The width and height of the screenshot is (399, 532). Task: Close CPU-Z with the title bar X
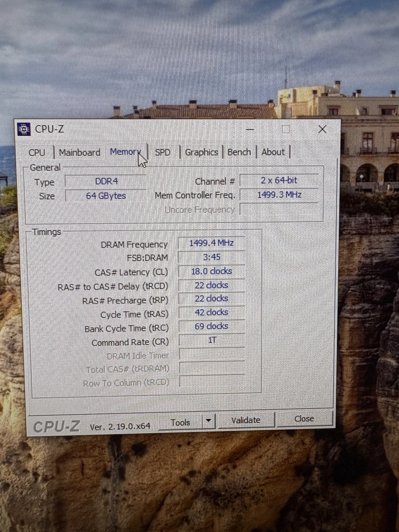tap(322, 129)
